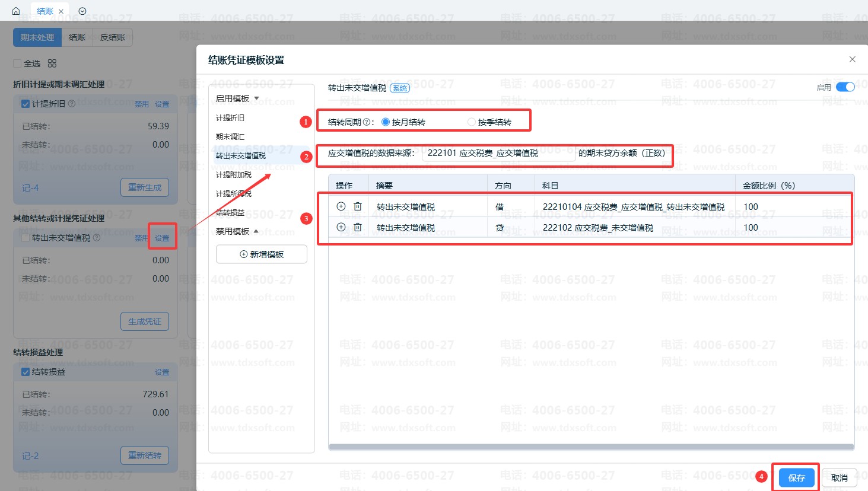Click the help icon next to 结转周期

pos(367,122)
